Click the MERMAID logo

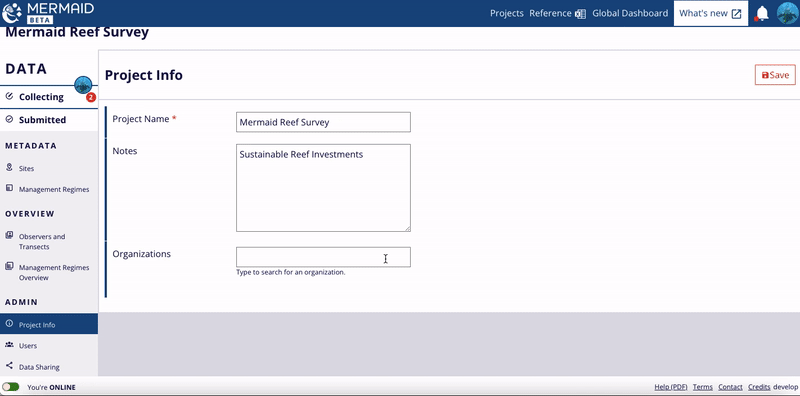pyautogui.click(x=48, y=13)
